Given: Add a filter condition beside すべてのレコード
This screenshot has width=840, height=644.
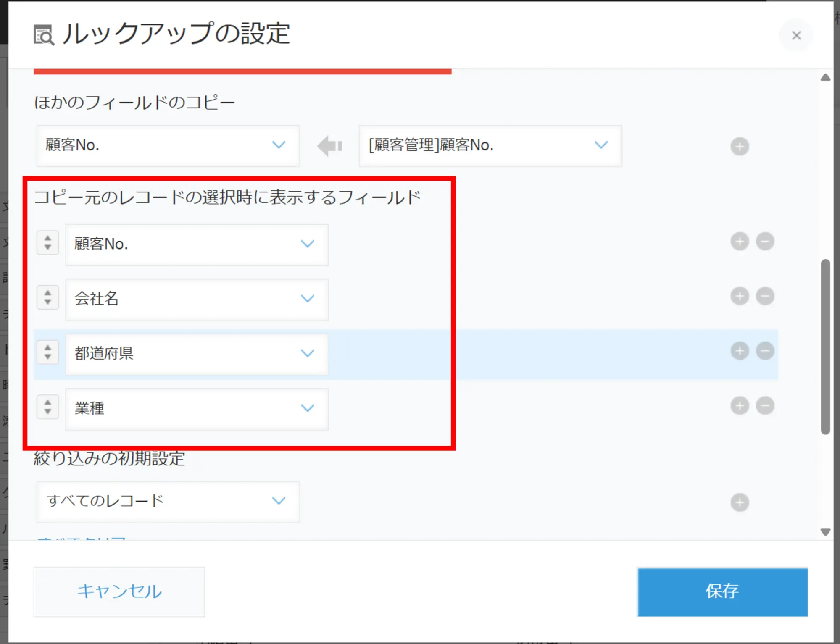Looking at the screenshot, I should click(740, 502).
